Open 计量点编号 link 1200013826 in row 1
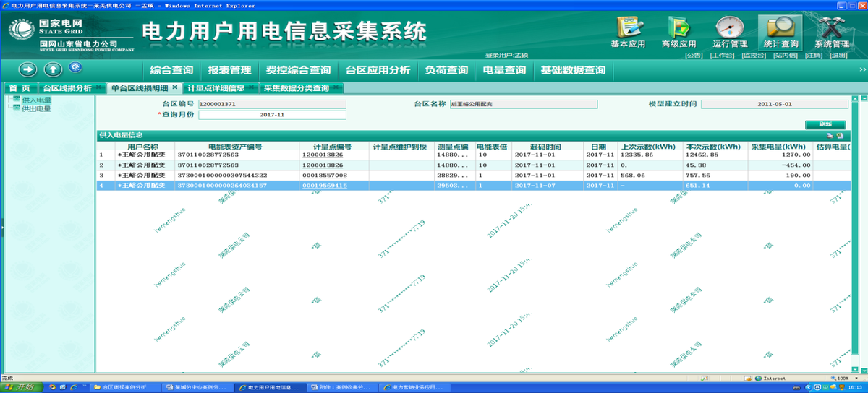Screen dimensions: 868x393 click(x=323, y=155)
